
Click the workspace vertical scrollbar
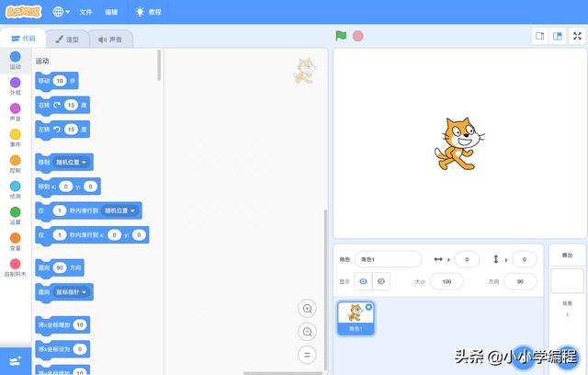click(x=325, y=289)
